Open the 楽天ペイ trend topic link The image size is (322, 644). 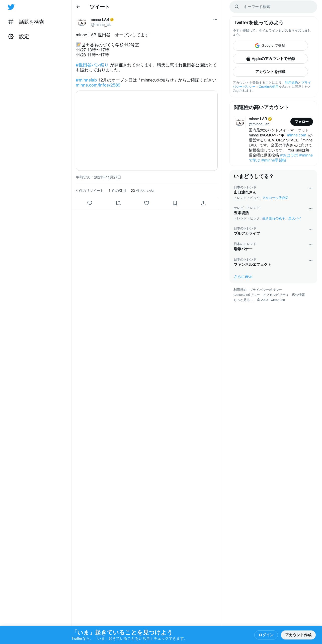295,218
